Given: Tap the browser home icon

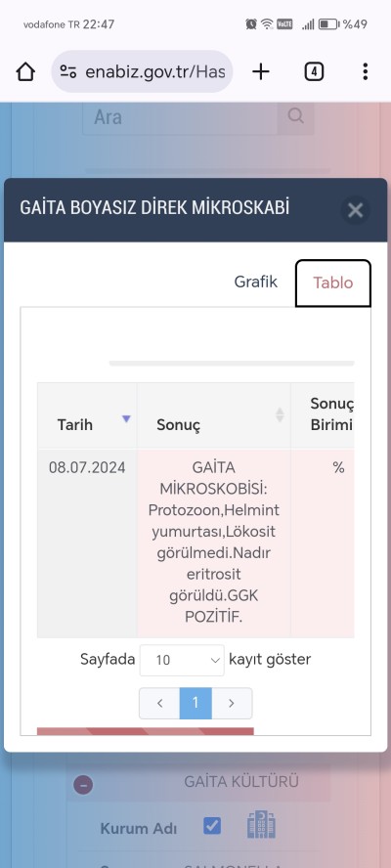Looking at the screenshot, I should click(25, 72).
